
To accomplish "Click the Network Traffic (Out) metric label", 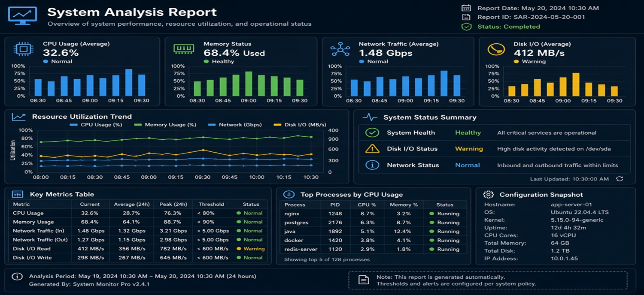I will (x=40, y=240).
